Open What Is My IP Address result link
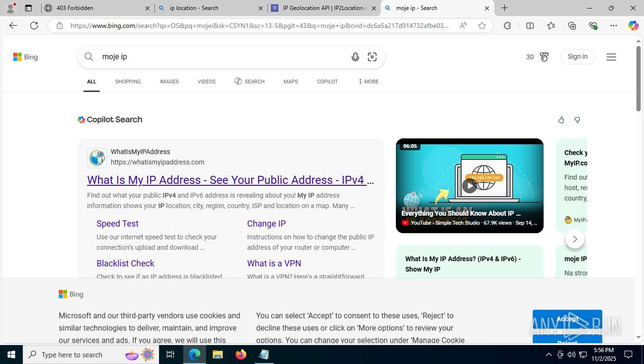644x364 pixels. [x=231, y=180]
